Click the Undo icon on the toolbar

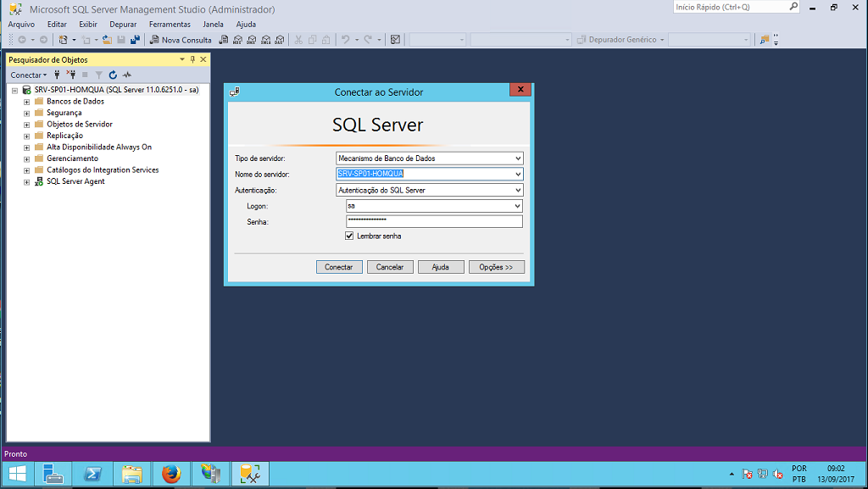tap(343, 39)
